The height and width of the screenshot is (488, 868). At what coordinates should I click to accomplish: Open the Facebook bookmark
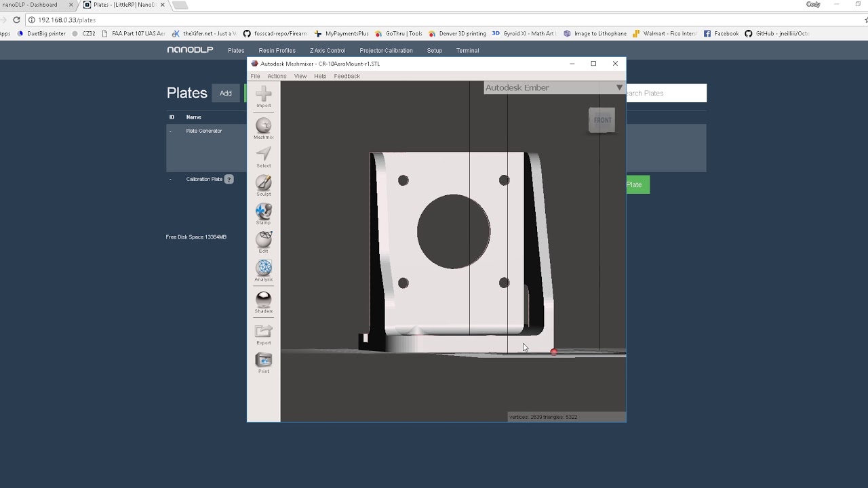(721, 33)
